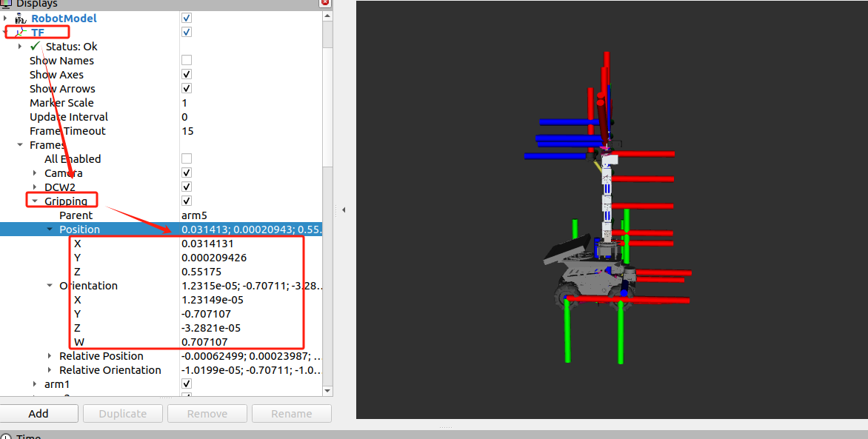Expand the arm1 frame
The width and height of the screenshot is (868, 439).
[35, 384]
